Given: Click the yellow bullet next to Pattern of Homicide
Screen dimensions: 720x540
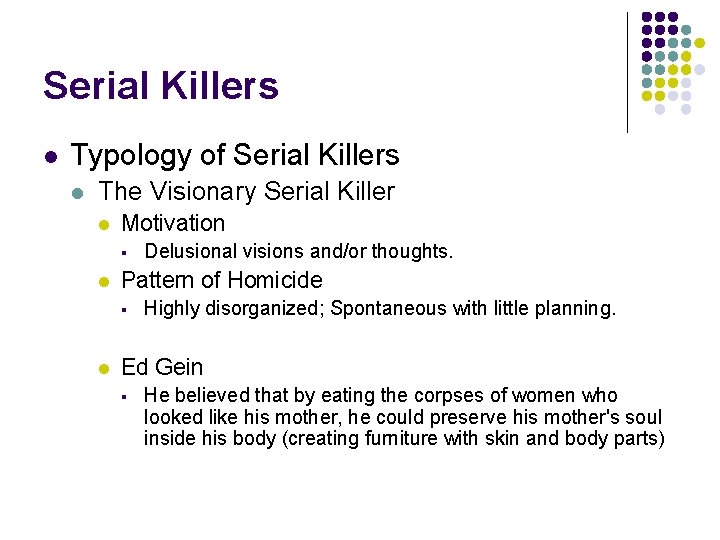Looking at the screenshot, I should click(x=104, y=281).
